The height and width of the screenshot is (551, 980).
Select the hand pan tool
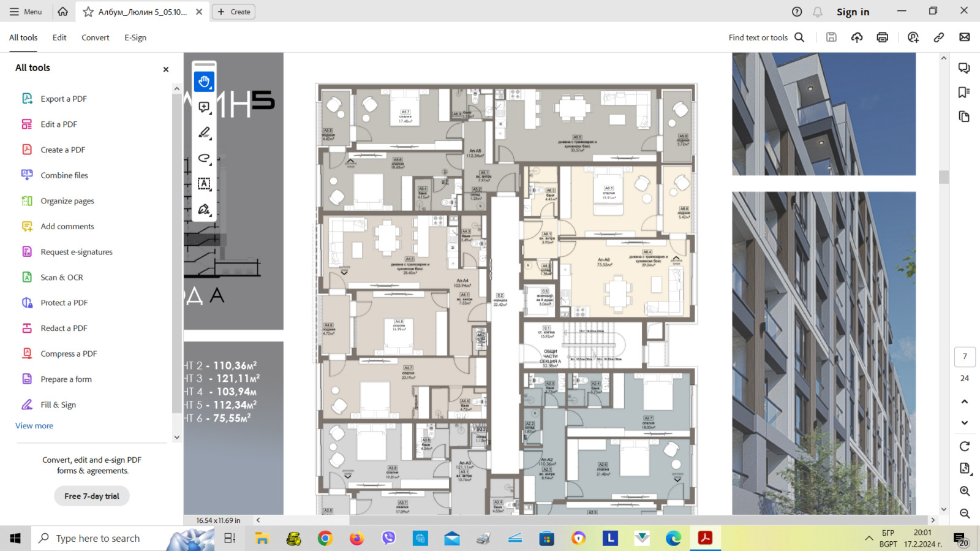pyautogui.click(x=204, y=82)
